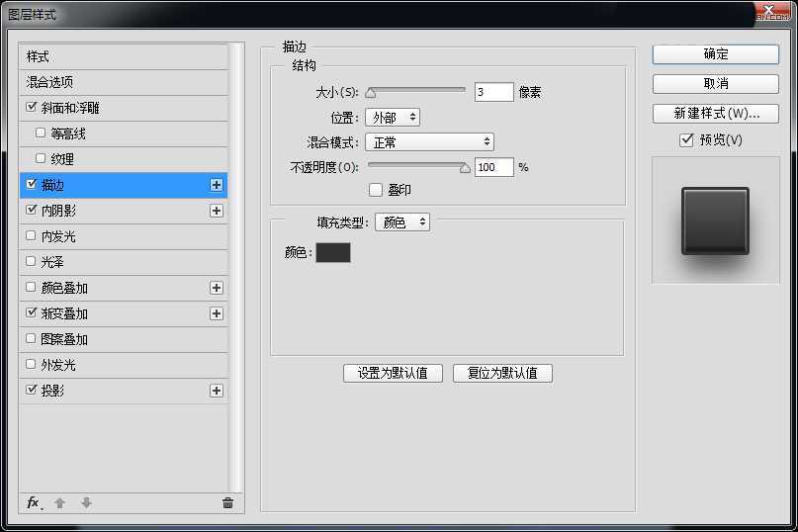Toggle the 预览 preview checkbox
This screenshot has width=798, height=532.
click(686, 140)
